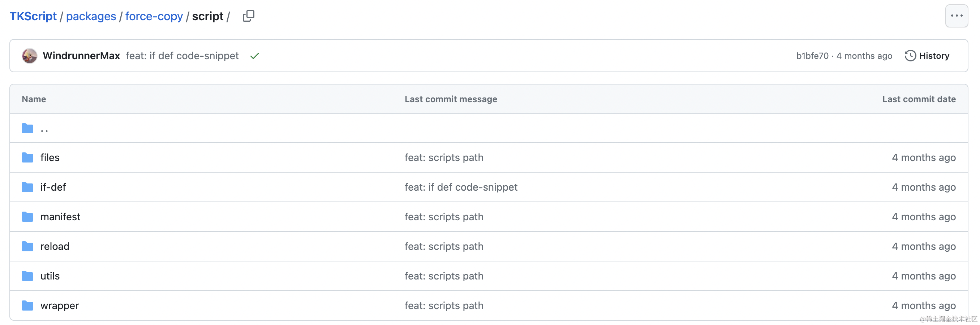Click the parent directory folder icon
The image size is (980, 325).
[x=27, y=129]
